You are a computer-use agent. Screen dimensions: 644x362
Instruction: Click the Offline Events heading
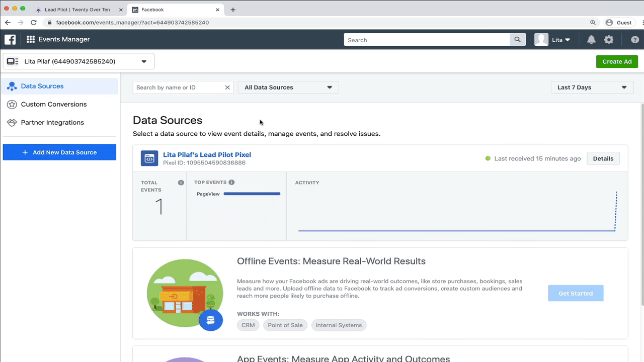pos(331,261)
